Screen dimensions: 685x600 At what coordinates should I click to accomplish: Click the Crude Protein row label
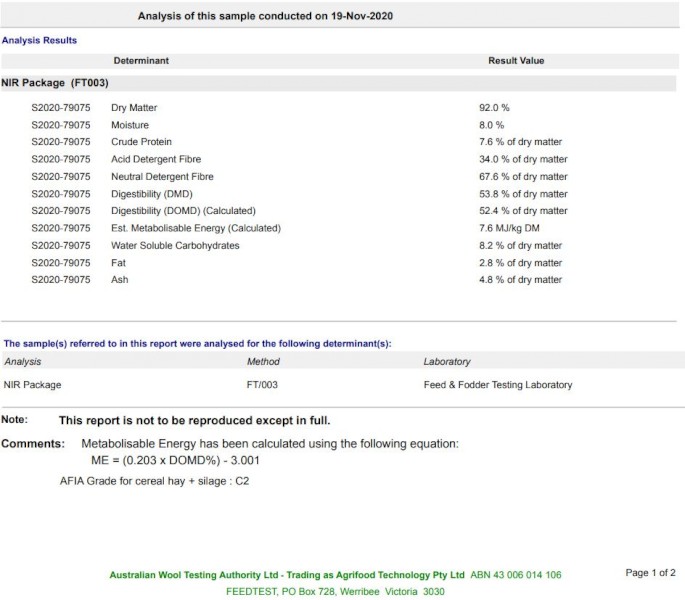pyautogui.click(x=142, y=142)
